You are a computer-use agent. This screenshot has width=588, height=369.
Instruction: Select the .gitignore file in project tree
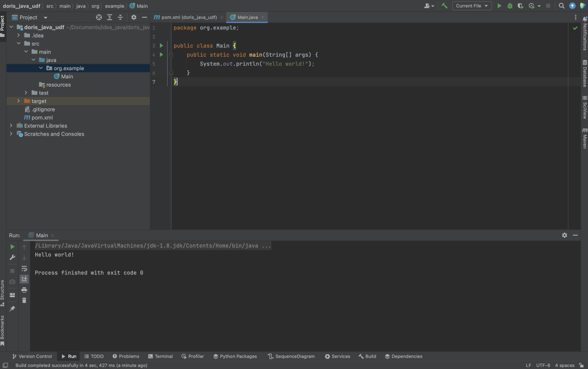coord(42,109)
